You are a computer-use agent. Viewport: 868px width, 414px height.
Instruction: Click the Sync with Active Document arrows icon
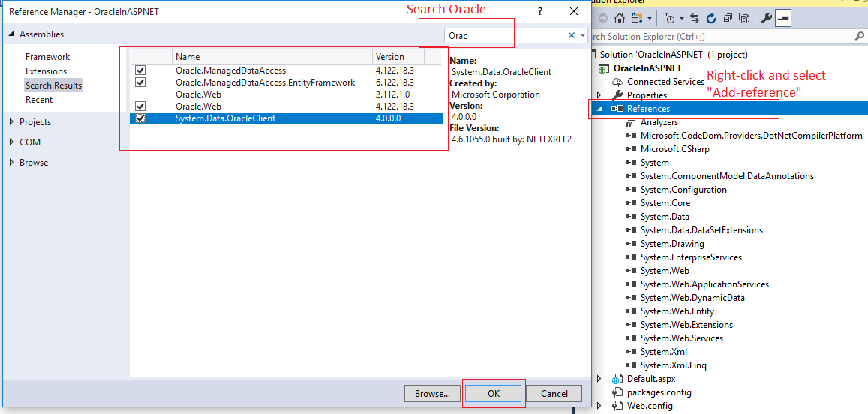click(x=695, y=18)
